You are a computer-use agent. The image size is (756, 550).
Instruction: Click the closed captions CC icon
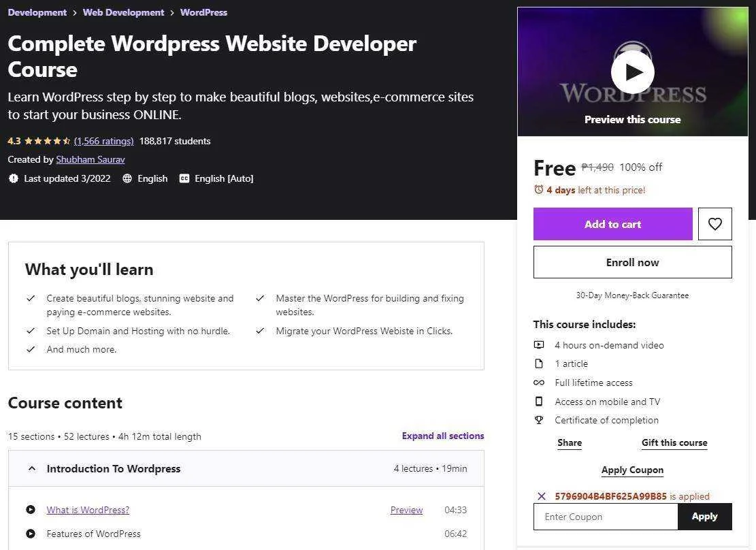[x=184, y=178]
